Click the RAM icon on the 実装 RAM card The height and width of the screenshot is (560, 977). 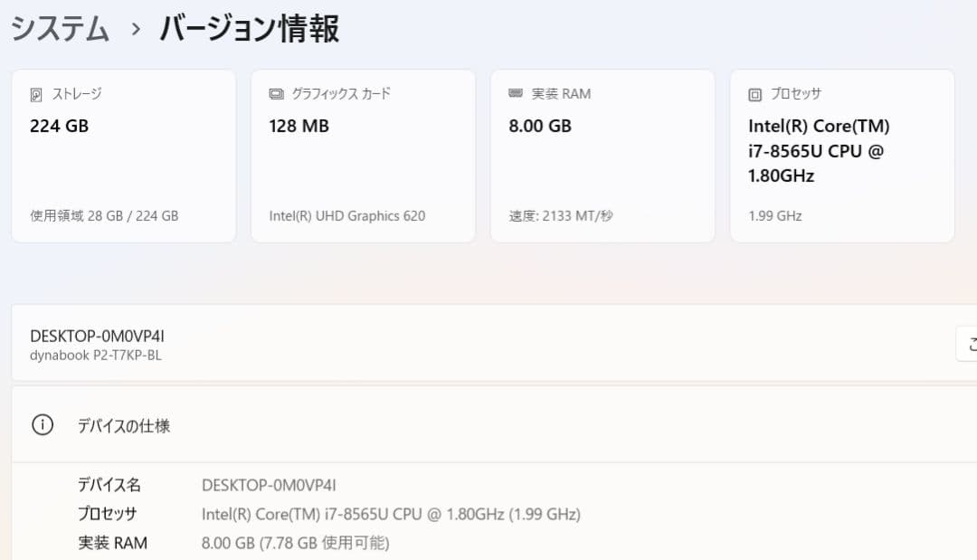pos(515,92)
